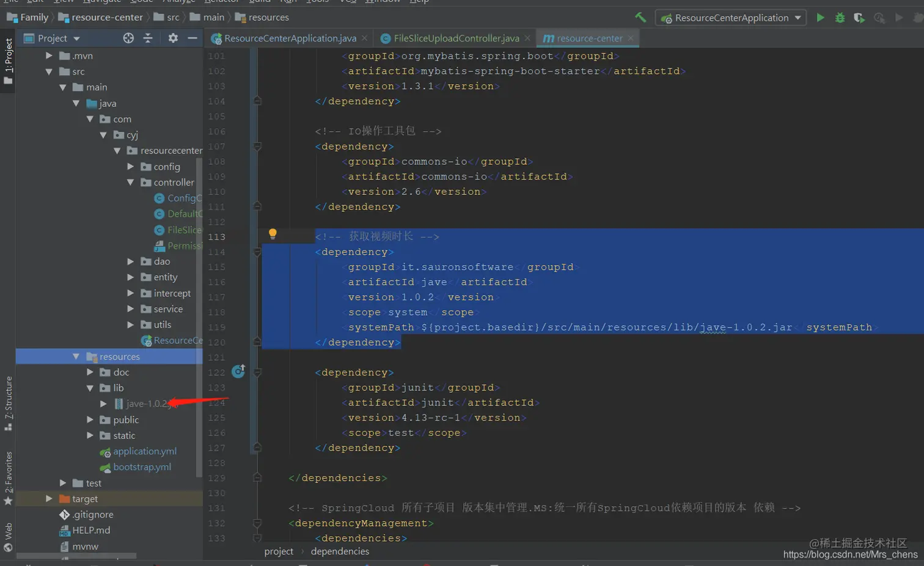Image resolution: width=924 pixels, height=566 pixels.
Task: Open application.yml in project tree
Action: [138, 451]
